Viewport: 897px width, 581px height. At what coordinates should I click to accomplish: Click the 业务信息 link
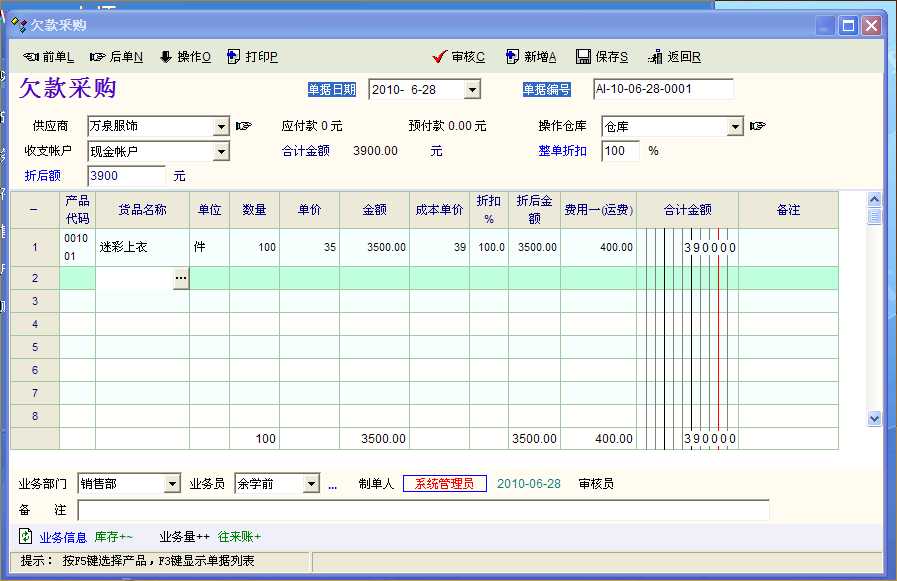[x=63, y=537]
